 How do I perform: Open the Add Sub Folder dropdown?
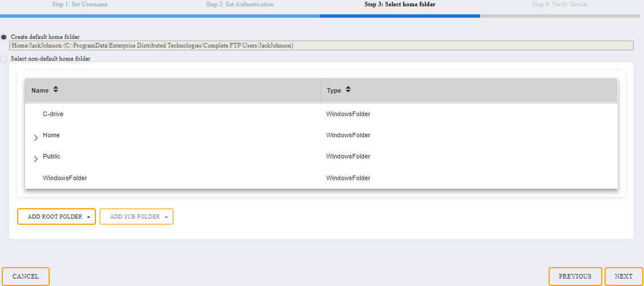click(136, 217)
